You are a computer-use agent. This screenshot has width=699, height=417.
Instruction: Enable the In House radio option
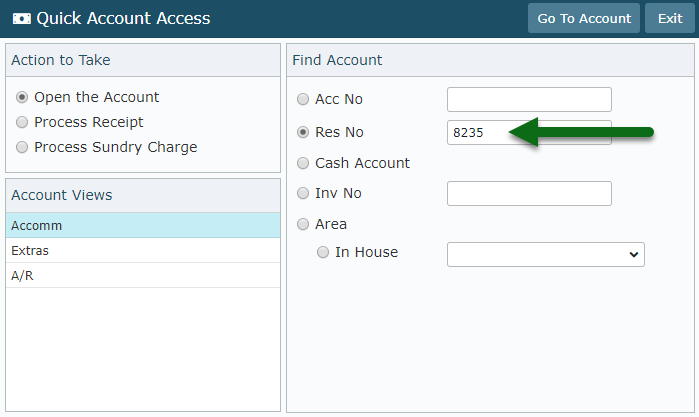pos(323,252)
